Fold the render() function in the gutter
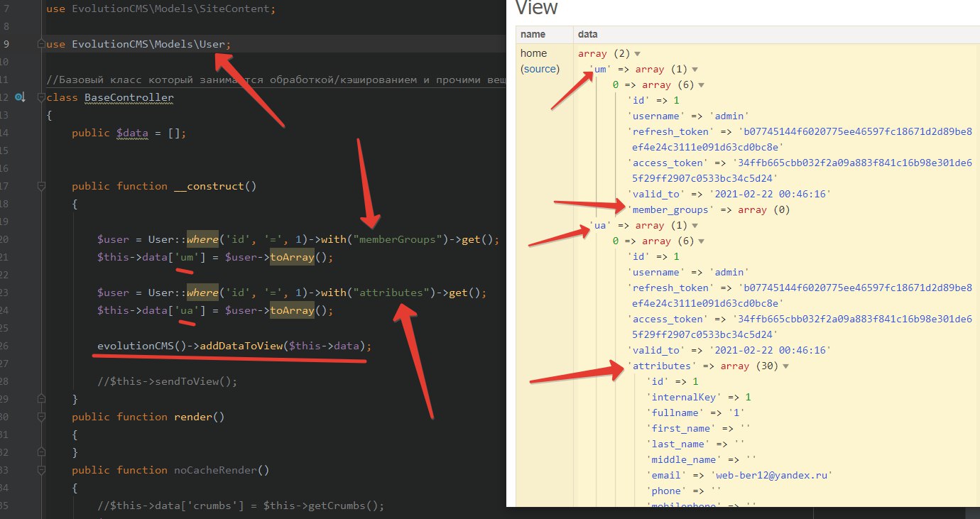The image size is (980, 519). (41, 417)
